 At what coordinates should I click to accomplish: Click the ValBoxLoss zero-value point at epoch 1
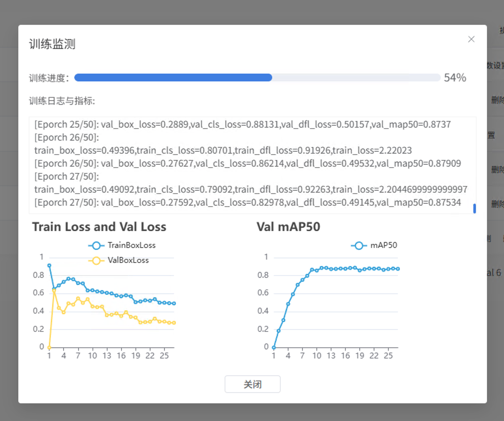pyautogui.click(x=49, y=347)
